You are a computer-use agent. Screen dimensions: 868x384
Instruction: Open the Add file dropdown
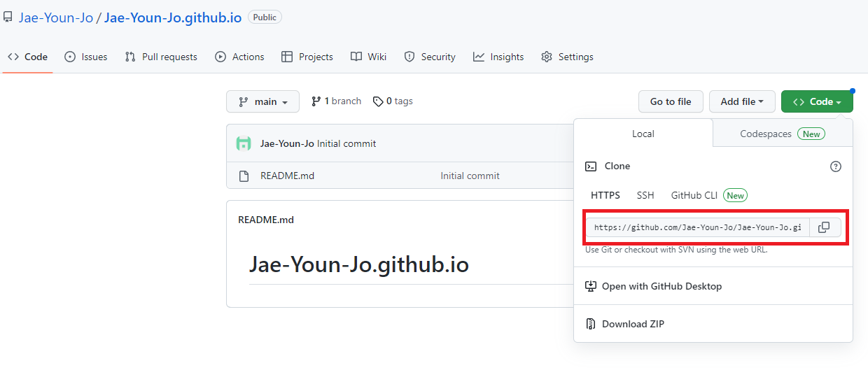click(742, 101)
